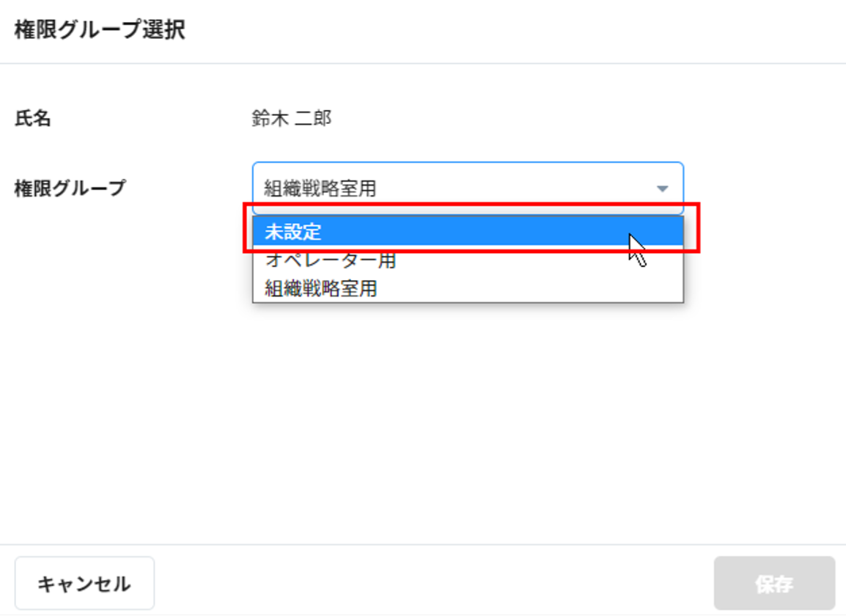Click the 権限グループ field label

pos(70,188)
